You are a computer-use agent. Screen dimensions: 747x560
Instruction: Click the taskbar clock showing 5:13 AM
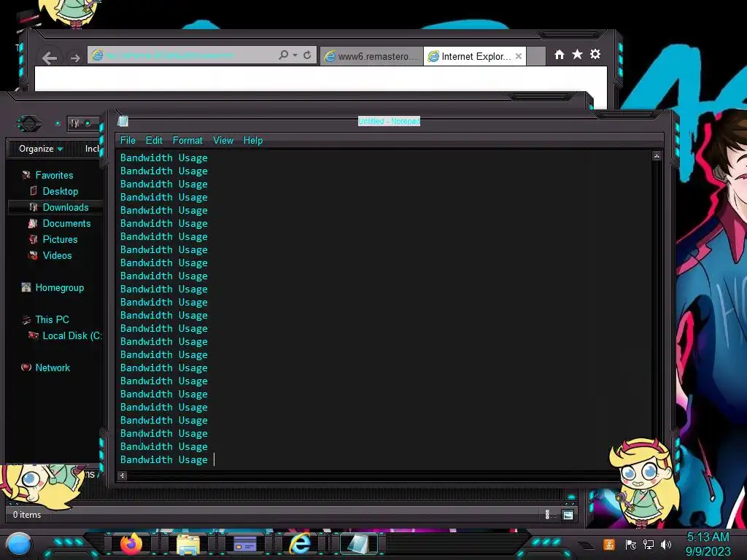pos(708,544)
